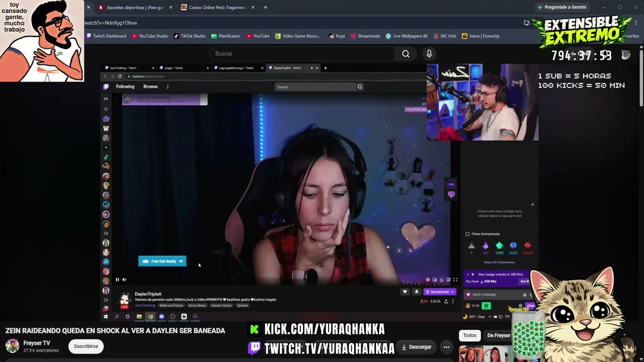644x362 pixels.
Task: Click the Dance Music tag
Action: (197, 306)
